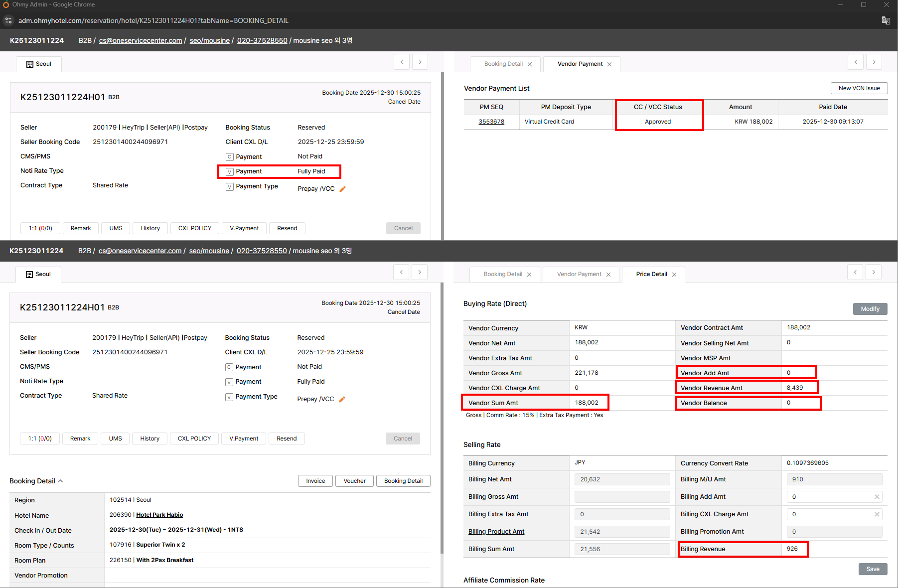Close Vendor Payment tab in the top panel

[609, 64]
